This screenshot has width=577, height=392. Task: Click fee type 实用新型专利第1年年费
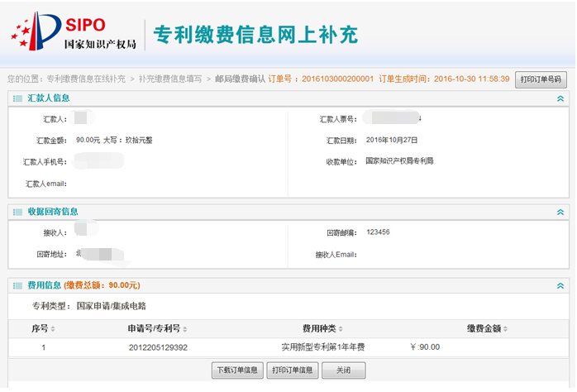(322, 347)
